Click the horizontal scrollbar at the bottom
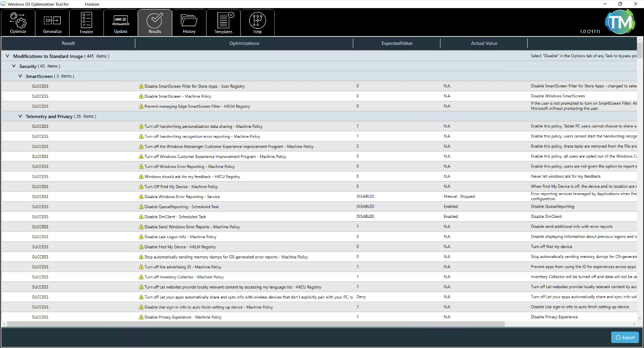The height and width of the screenshot is (348, 644). 256,324
